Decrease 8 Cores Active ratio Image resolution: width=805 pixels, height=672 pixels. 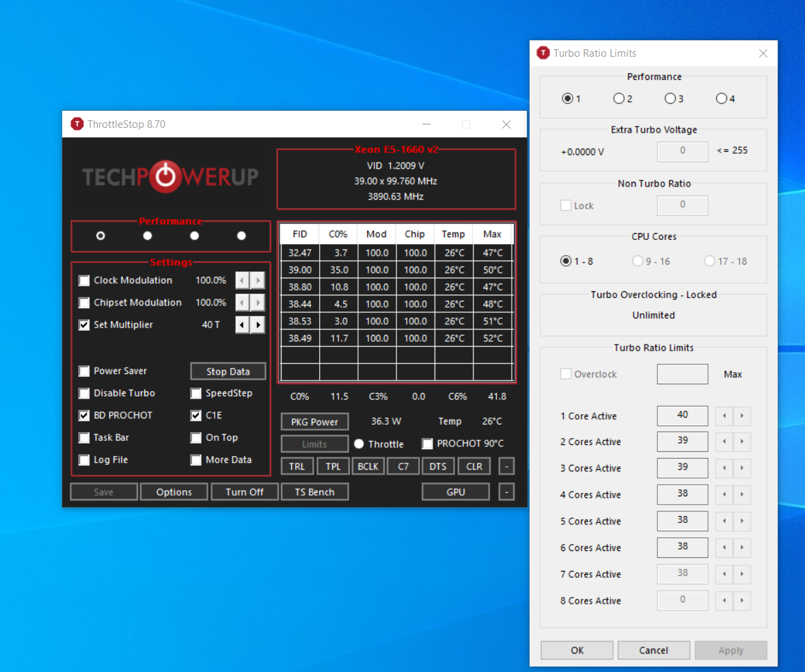tap(724, 601)
